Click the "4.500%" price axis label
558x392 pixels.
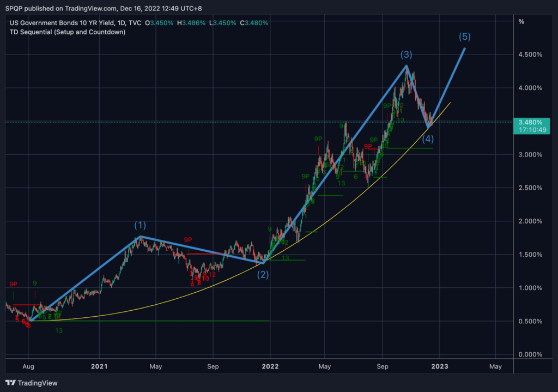530,55
